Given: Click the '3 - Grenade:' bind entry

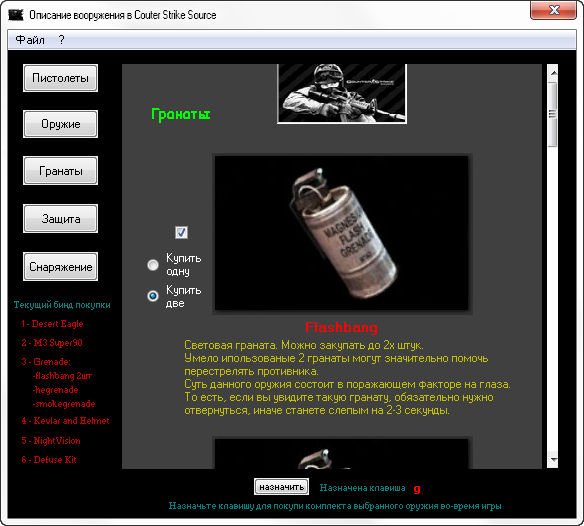Looking at the screenshot, I should pyautogui.click(x=46, y=362).
